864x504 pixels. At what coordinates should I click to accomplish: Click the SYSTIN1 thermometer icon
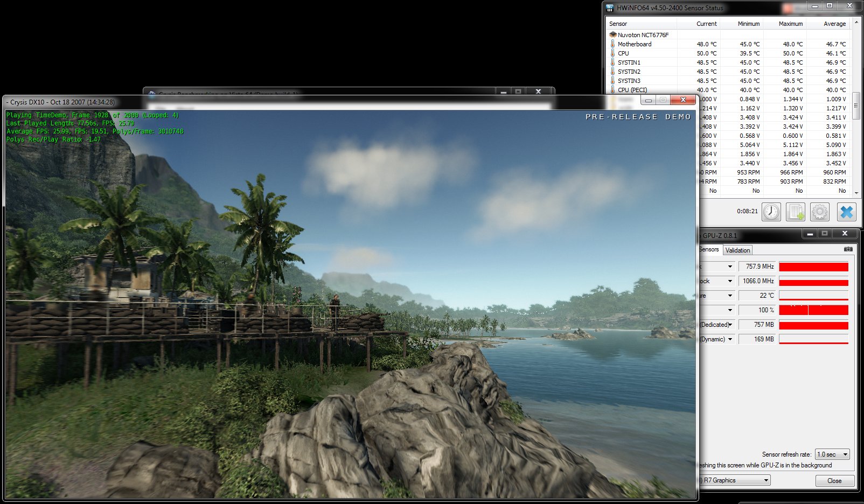click(612, 62)
